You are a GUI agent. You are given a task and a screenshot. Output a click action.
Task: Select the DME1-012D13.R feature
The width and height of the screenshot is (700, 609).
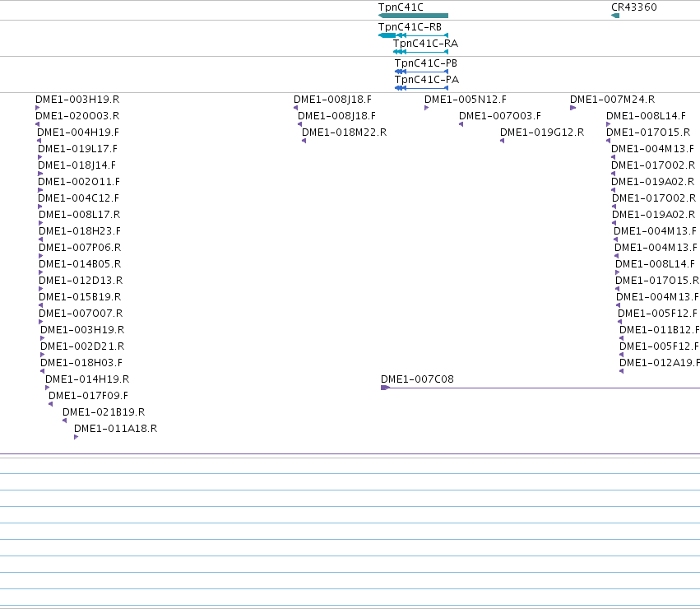click(81, 281)
